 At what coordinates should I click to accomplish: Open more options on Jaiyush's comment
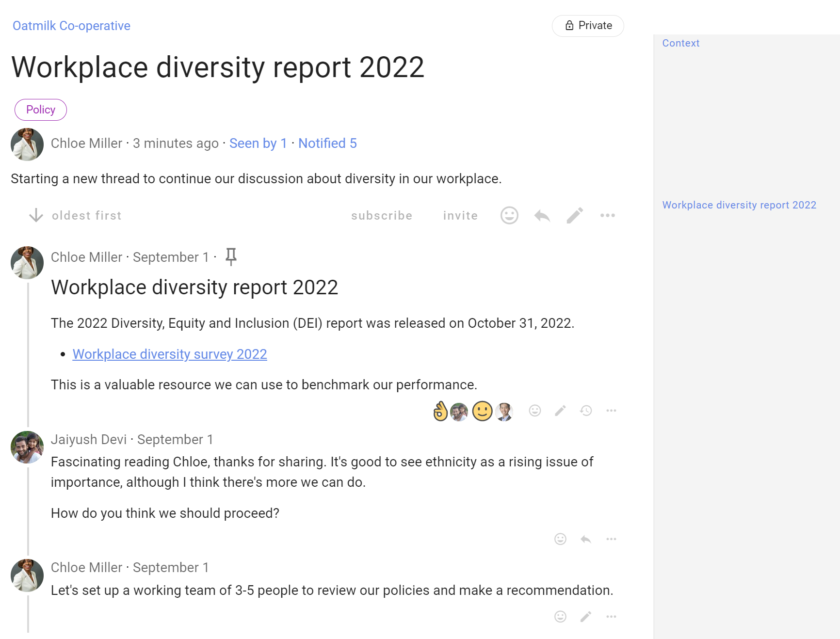tap(611, 539)
